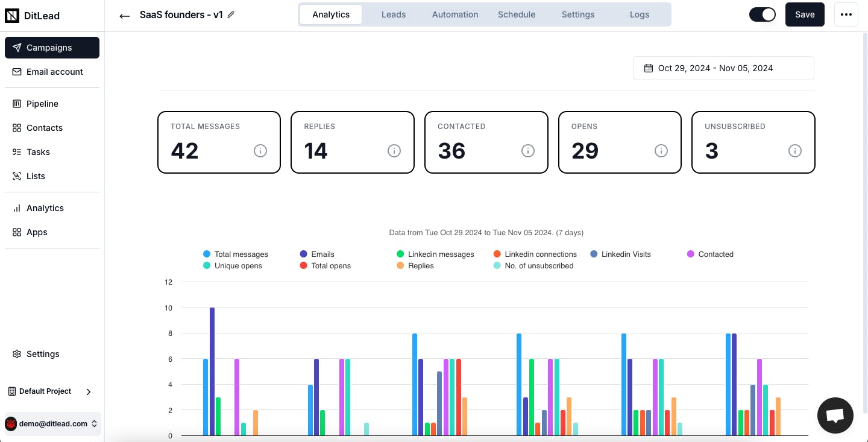Show info for the UNSUBSCRIBED metric
The image size is (868, 442).
(x=794, y=151)
